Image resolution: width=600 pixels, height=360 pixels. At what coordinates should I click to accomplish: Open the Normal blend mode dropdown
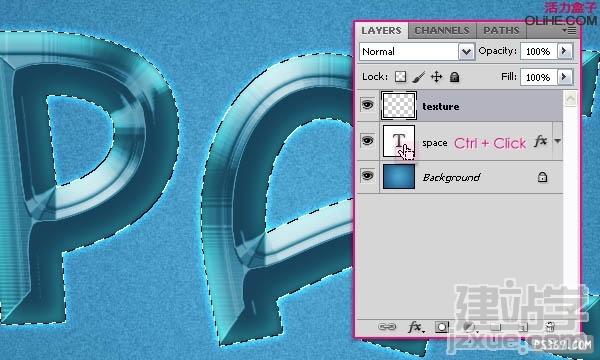point(417,51)
